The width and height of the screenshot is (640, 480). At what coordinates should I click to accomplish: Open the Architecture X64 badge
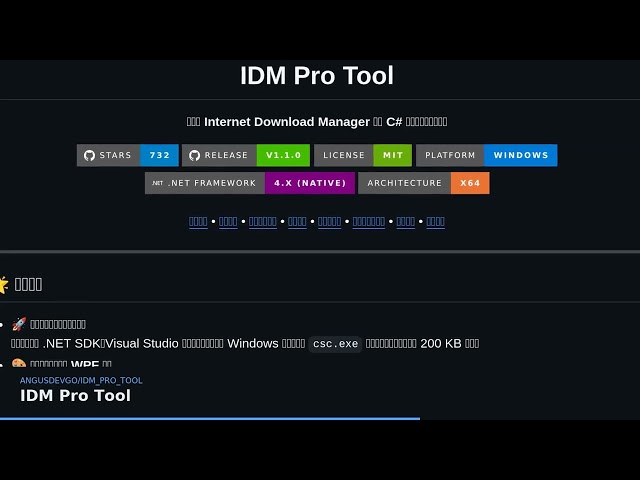(x=424, y=183)
